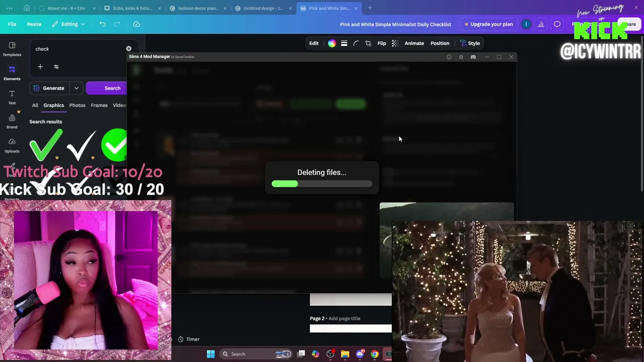Image resolution: width=644 pixels, height=362 pixels.
Task: Click the Position button
Action: pyautogui.click(x=440, y=43)
